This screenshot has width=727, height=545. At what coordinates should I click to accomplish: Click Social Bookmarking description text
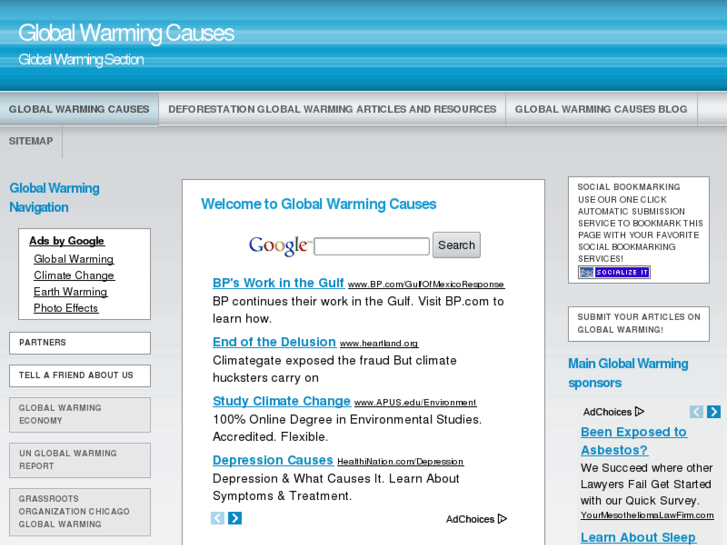(640, 223)
